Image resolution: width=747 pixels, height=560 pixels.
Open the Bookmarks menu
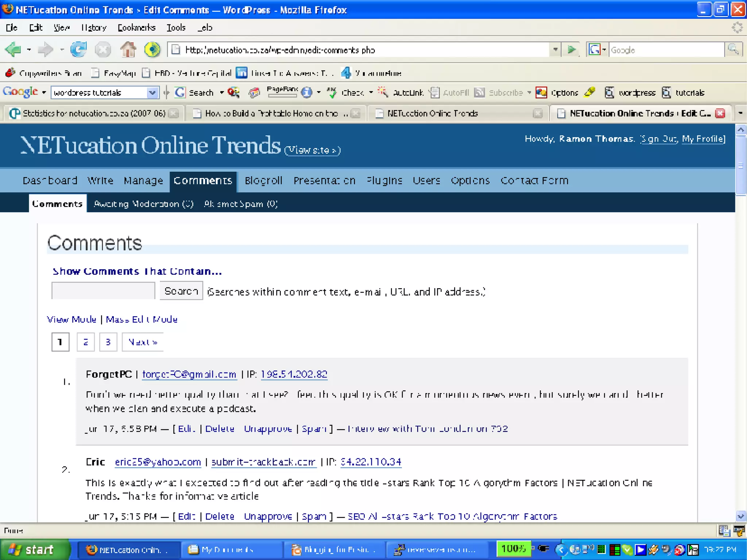click(x=136, y=28)
